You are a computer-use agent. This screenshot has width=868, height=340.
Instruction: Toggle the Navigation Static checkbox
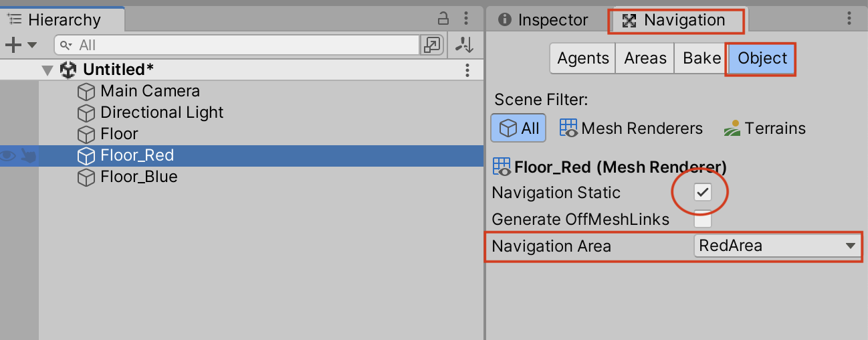[702, 193]
